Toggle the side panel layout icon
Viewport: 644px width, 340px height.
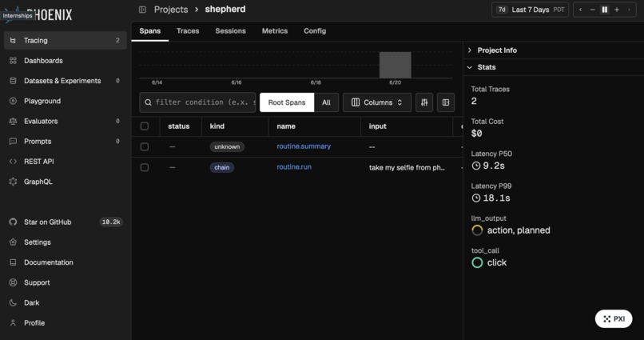click(x=446, y=102)
